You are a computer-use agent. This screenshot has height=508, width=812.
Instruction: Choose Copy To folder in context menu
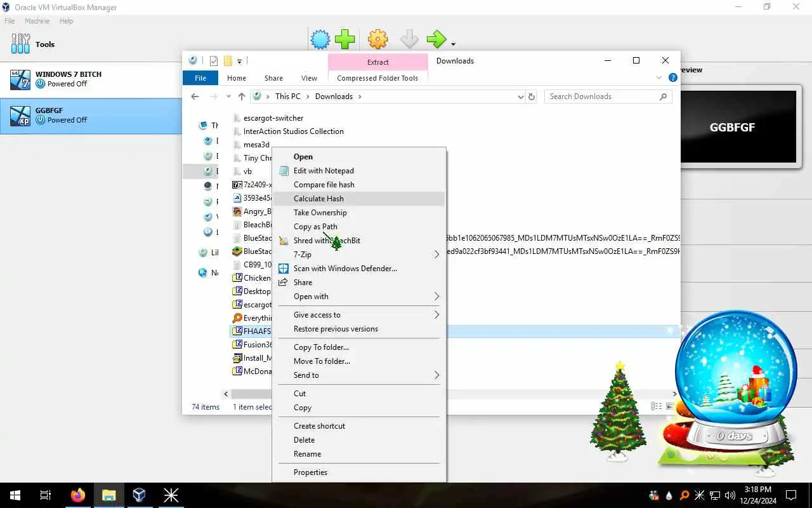(359, 347)
